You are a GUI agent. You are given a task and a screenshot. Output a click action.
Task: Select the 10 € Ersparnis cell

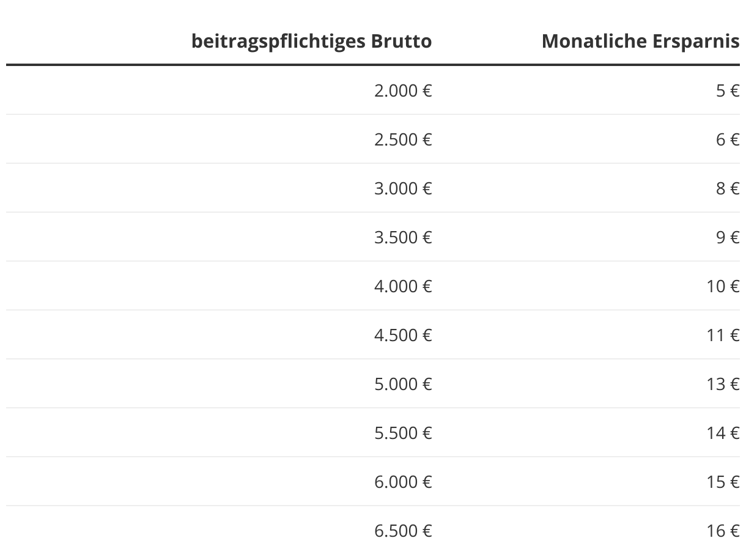pos(723,286)
